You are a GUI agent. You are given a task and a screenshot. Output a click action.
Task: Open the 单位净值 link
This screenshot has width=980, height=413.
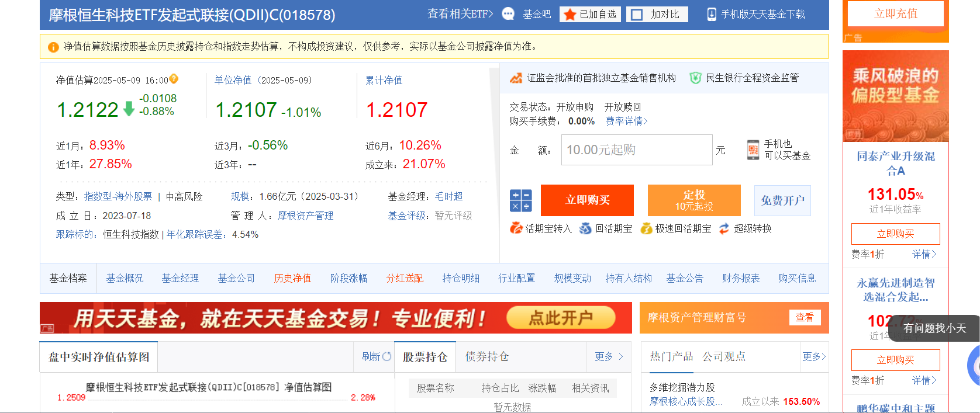pos(233,80)
